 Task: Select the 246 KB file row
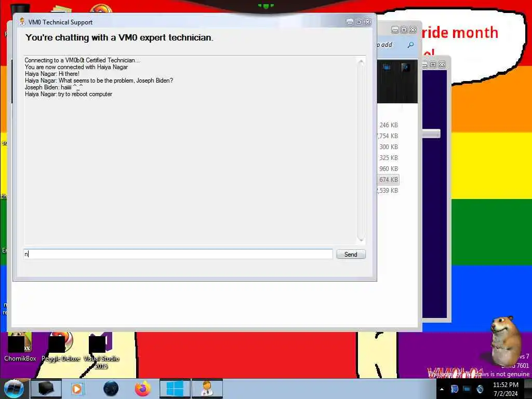click(388, 125)
